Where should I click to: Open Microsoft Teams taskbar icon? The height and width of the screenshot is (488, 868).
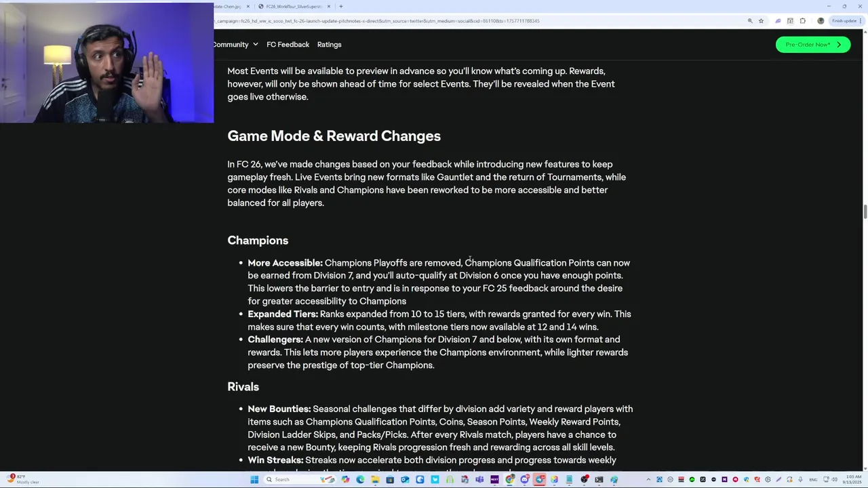pyautogui.click(x=479, y=479)
